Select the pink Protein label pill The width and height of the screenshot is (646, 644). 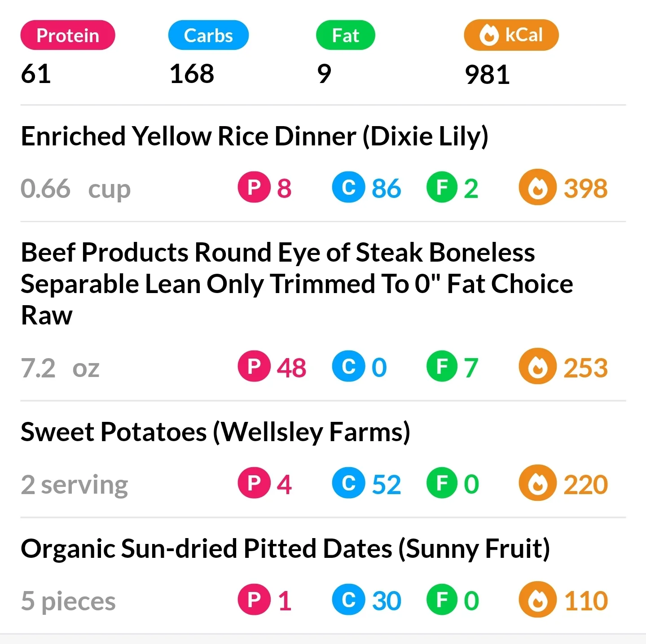(68, 35)
